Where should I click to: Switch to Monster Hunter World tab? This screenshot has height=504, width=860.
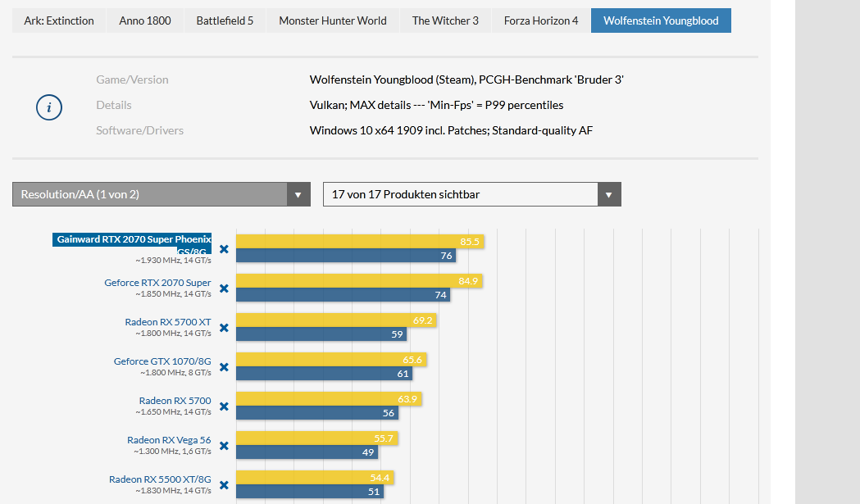332,20
